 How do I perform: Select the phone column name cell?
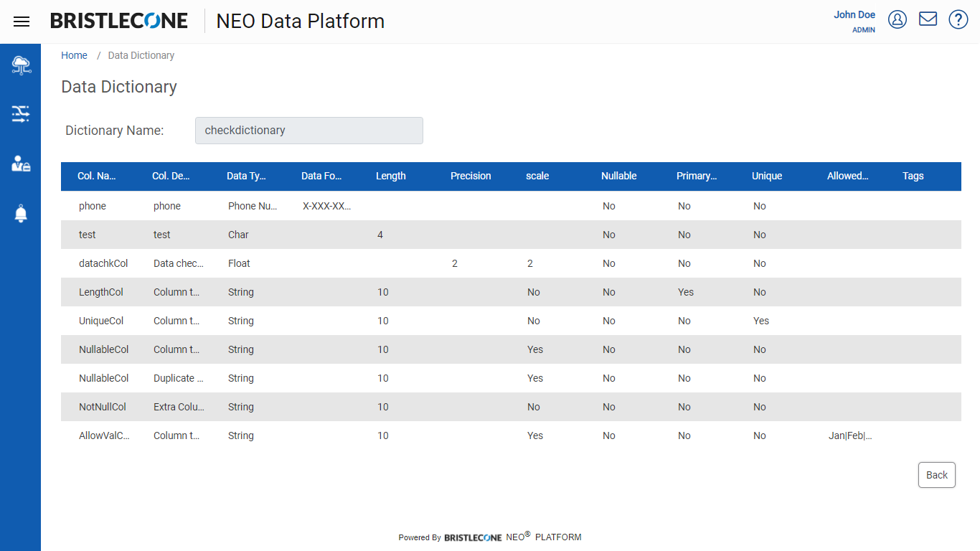coord(93,206)
